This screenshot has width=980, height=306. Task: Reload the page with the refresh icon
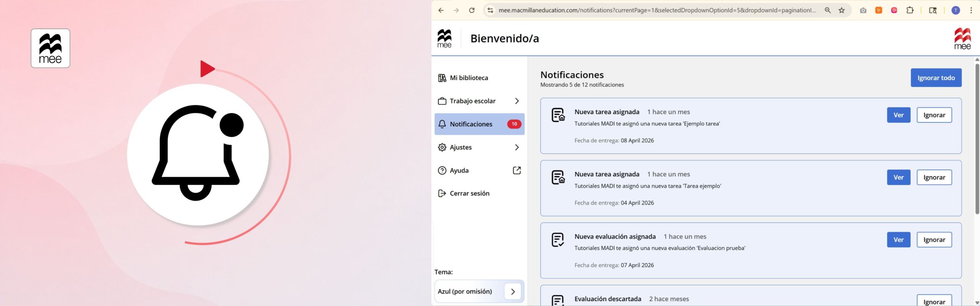click(472, 10)
